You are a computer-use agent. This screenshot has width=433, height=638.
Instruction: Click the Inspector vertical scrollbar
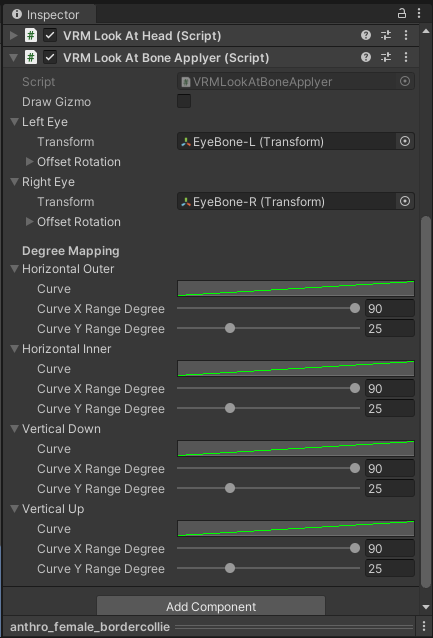[426, 401]
